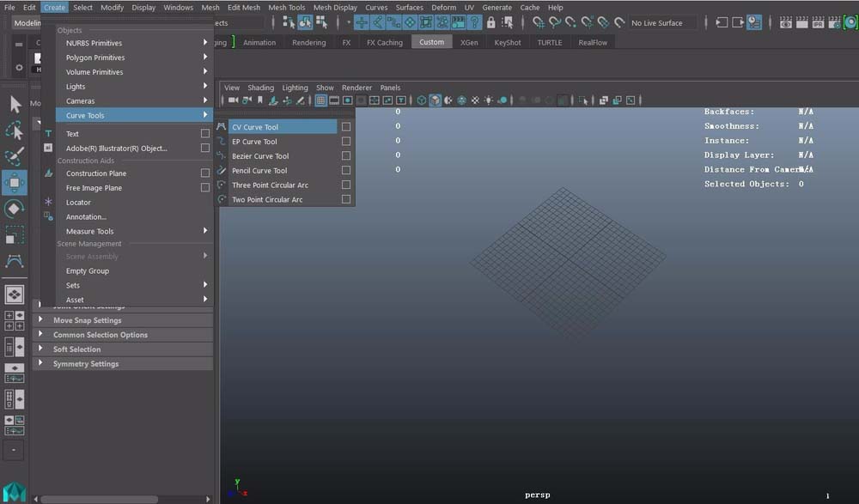Screen dimensions: 859x504
Task: Activate the Lasso Select tool
Action: [x=15, y=131]
